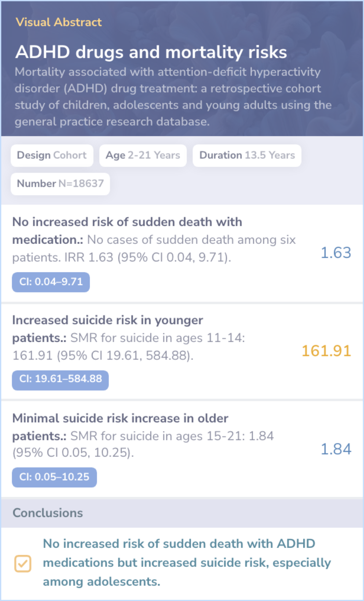
Task: Select the Age 2-21 Years tag
Action: point(143,155)
